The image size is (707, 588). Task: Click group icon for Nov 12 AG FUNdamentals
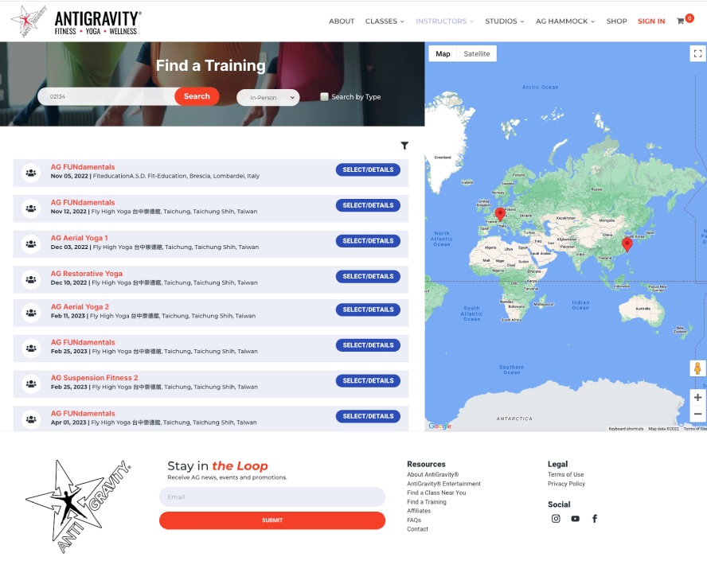pos(31,208)
